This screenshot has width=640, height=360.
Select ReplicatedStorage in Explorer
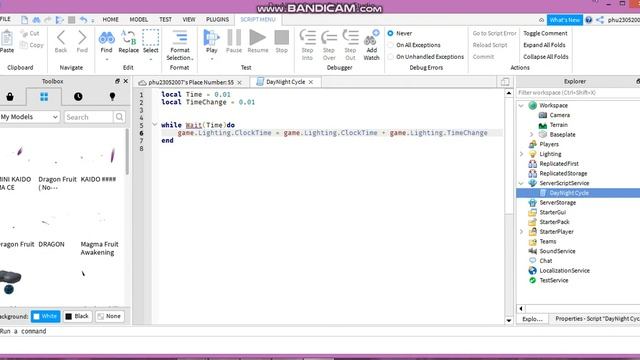(563, 173)
